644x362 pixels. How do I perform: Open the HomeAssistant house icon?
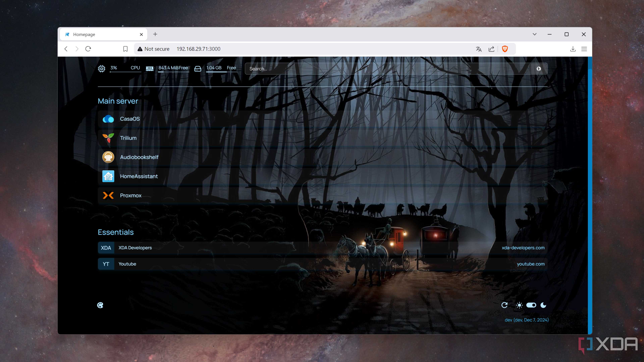click(108, 176)
